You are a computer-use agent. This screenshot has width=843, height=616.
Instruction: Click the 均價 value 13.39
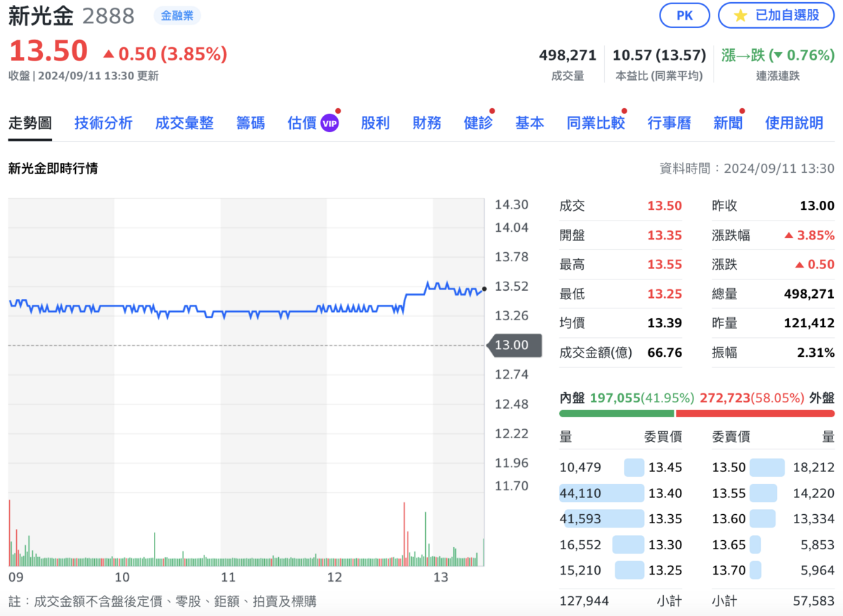click(x=665, y=323)
